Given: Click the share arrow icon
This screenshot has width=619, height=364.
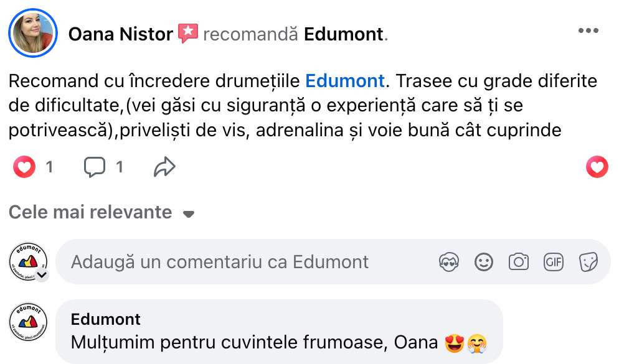Looking at the screenshot, I should point(164,167).
